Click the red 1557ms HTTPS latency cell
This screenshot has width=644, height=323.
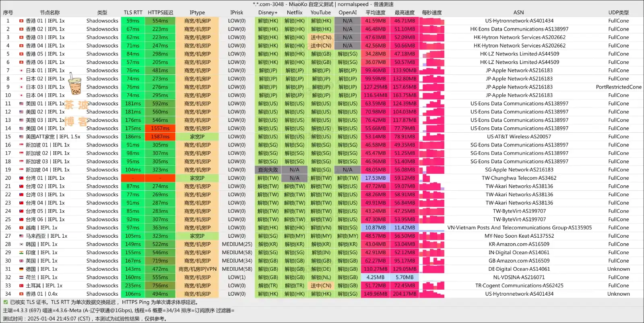[160, 128]
